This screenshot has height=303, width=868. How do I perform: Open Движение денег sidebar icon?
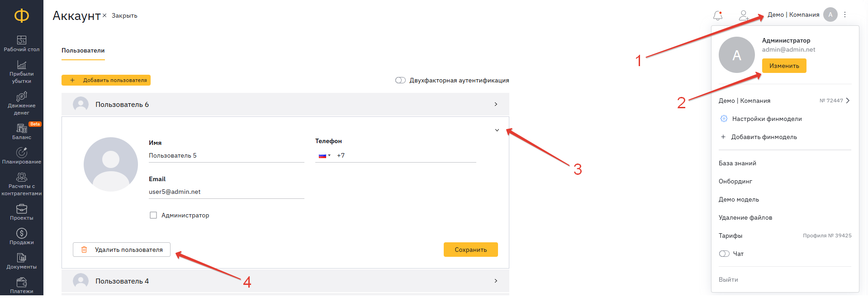coord(22,96)
